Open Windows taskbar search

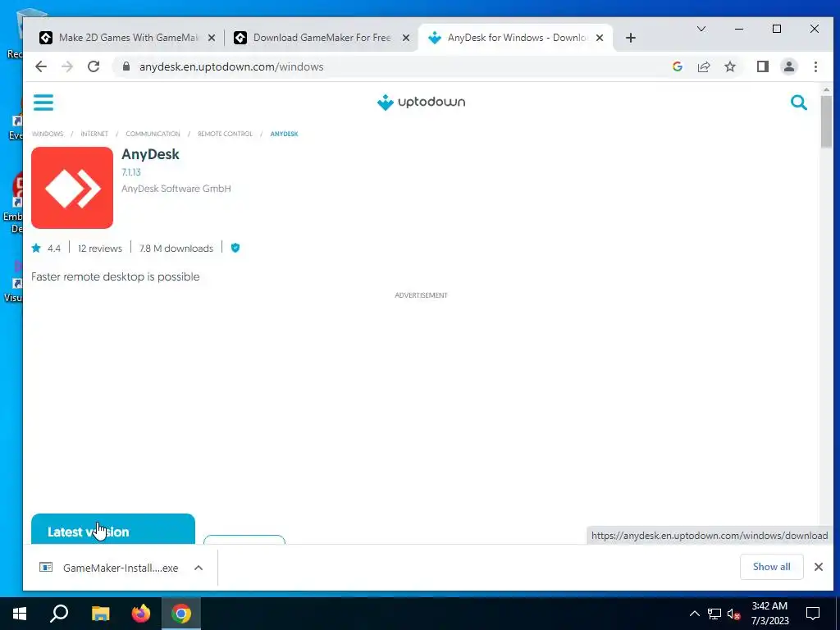coord(59,614)
